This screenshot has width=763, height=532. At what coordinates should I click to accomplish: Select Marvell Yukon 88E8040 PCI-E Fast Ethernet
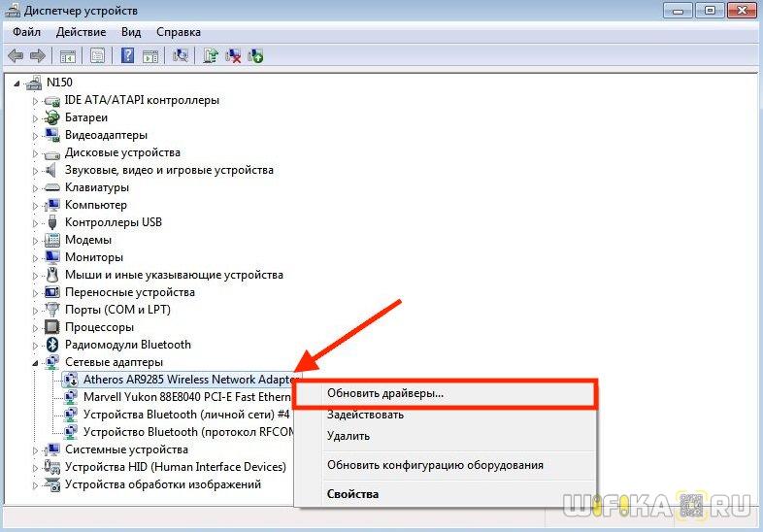click(x=186, y=397)
